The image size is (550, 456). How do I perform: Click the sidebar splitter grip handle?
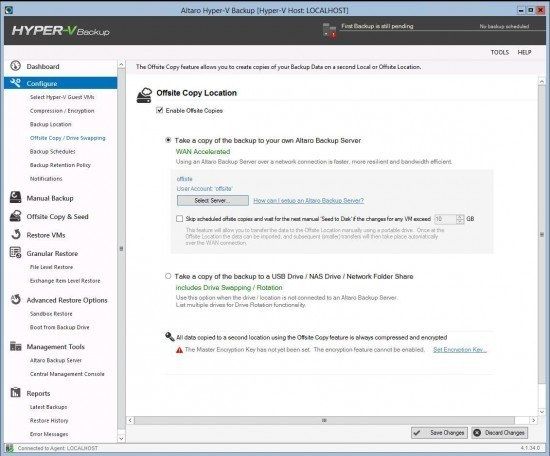click(121, 248)
